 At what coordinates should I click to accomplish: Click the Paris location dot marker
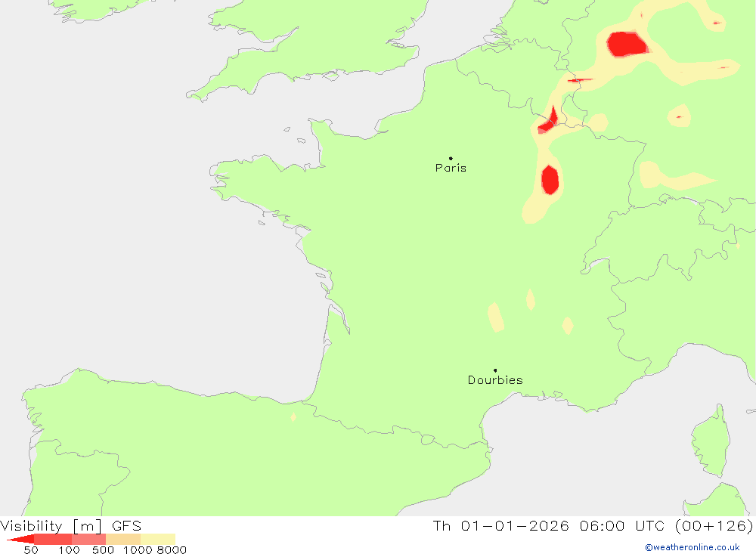coord(451,158)
